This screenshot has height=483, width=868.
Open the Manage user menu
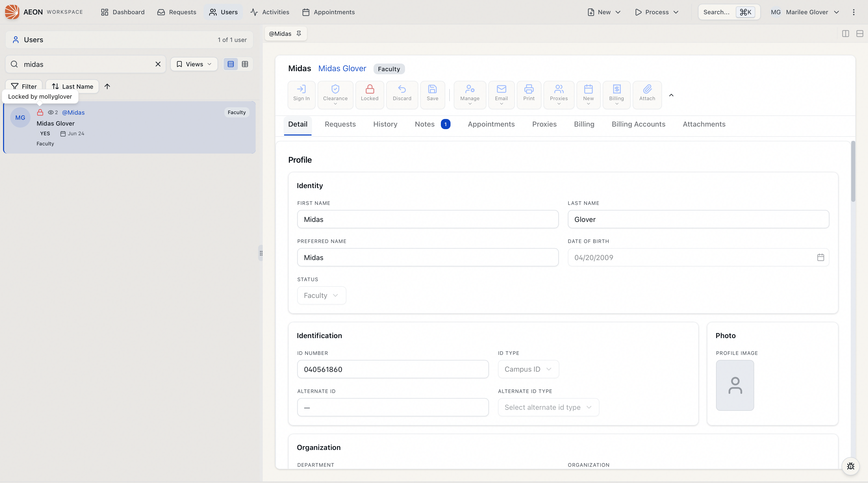pyautogui.click(x=470, y=95)
